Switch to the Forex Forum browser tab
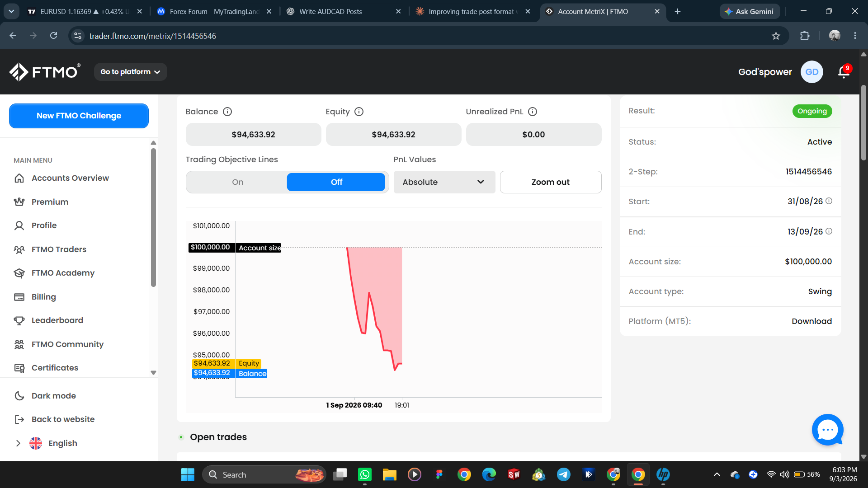 click(214, 11)
